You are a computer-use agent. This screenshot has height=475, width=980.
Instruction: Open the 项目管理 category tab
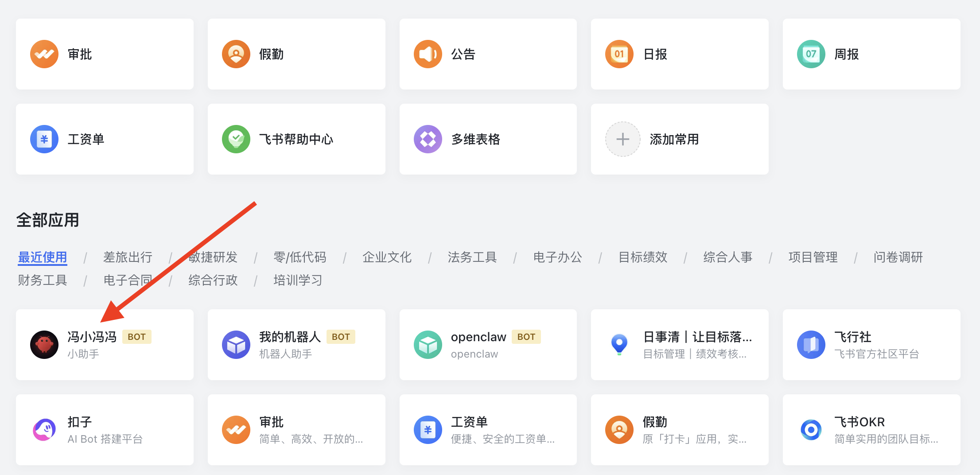tap(813, 257)
